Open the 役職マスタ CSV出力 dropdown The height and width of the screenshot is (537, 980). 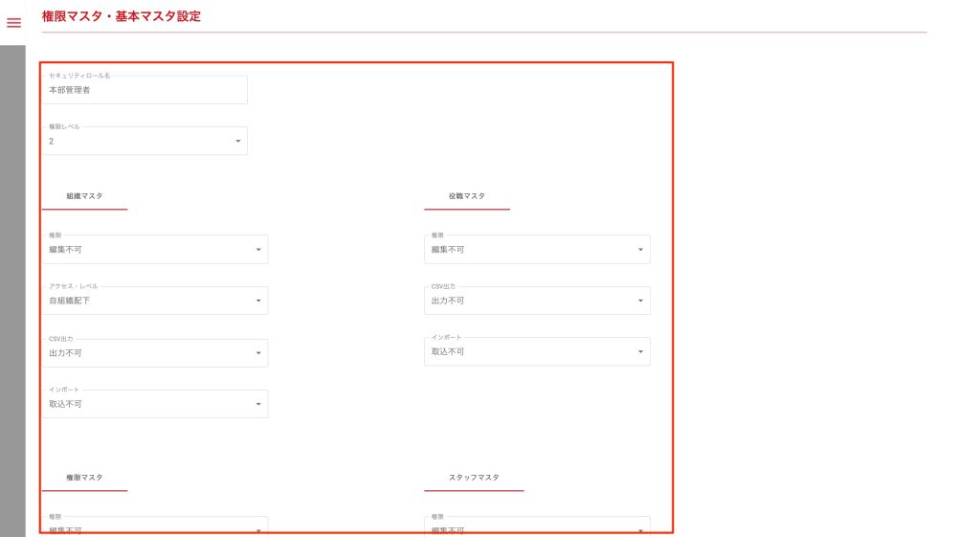pos(536,301)
